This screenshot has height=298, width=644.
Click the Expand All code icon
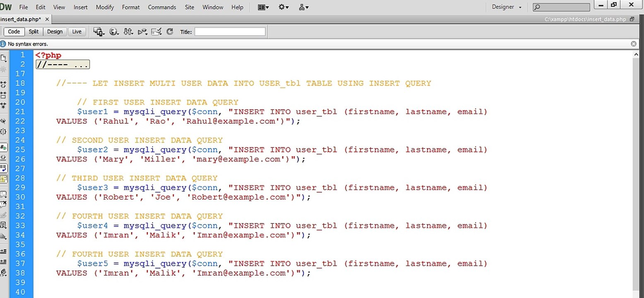pyautogui.click(x=3, y=105)
